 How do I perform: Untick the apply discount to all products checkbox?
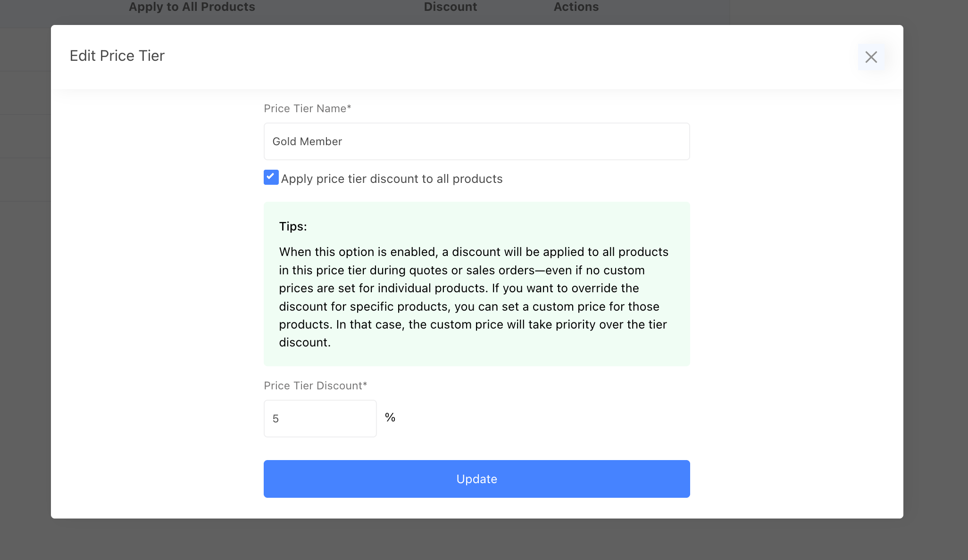pos(271,177)
